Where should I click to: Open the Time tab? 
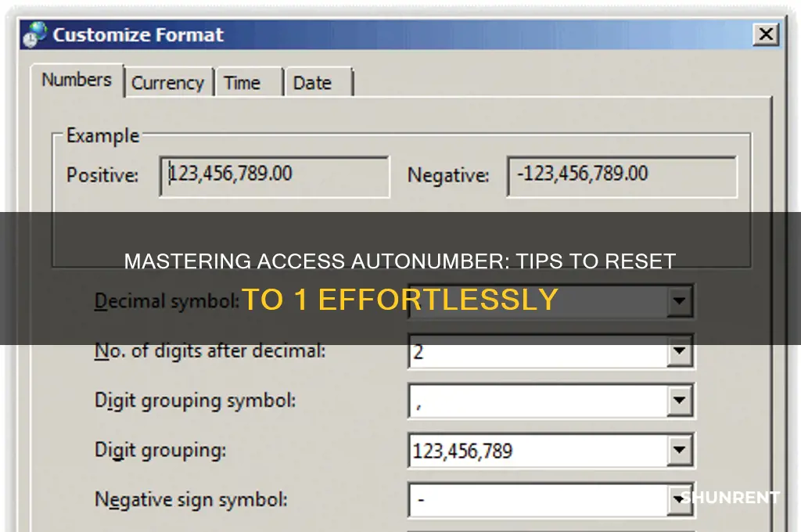248,82
